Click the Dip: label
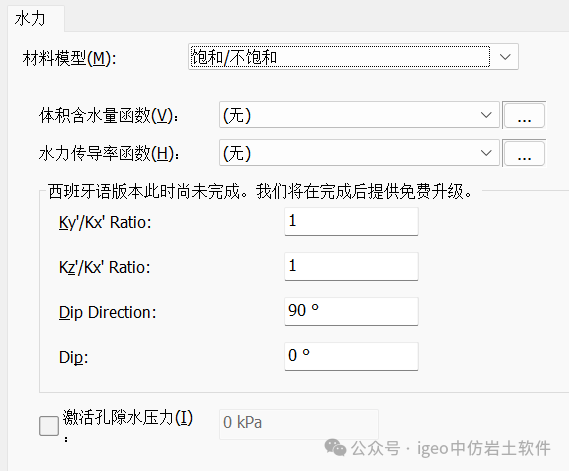The width and height of the screenshot is (569, 471). click(73, 358)
